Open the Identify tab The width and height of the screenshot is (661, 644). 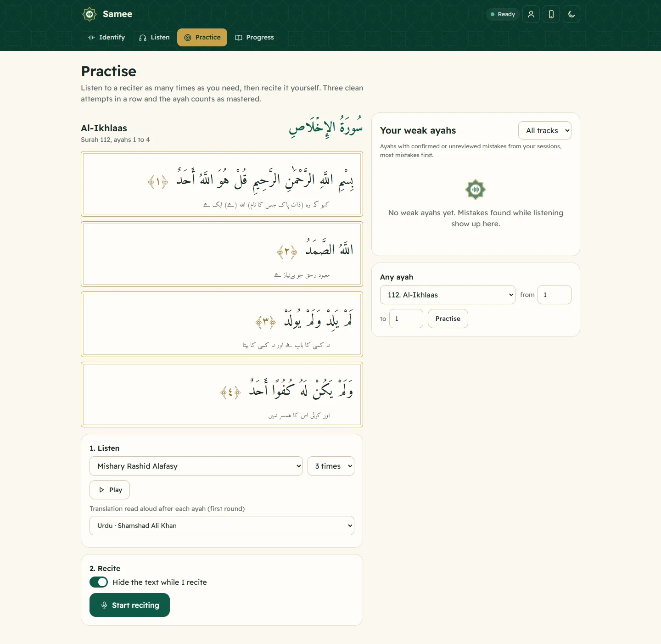click(106, 38)
